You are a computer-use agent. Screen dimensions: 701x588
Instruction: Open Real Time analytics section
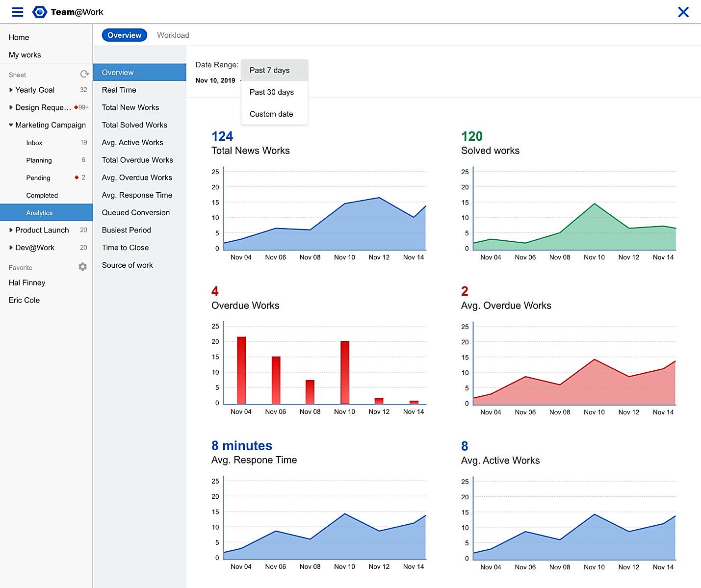pyautogui.click(x=119, y=90)
